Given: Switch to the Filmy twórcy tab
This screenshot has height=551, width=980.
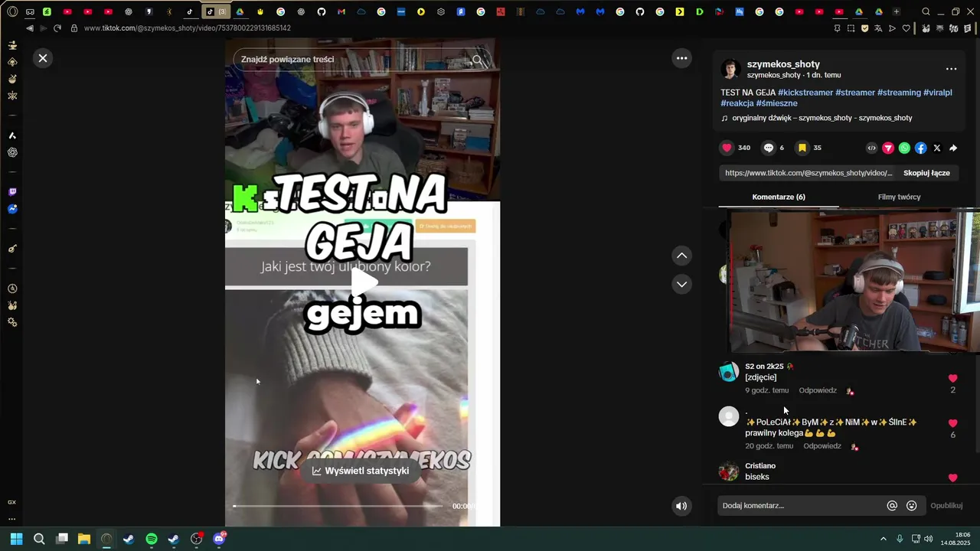Looking at the screenshot, I should pyautogui.click(x=899, y=197).
